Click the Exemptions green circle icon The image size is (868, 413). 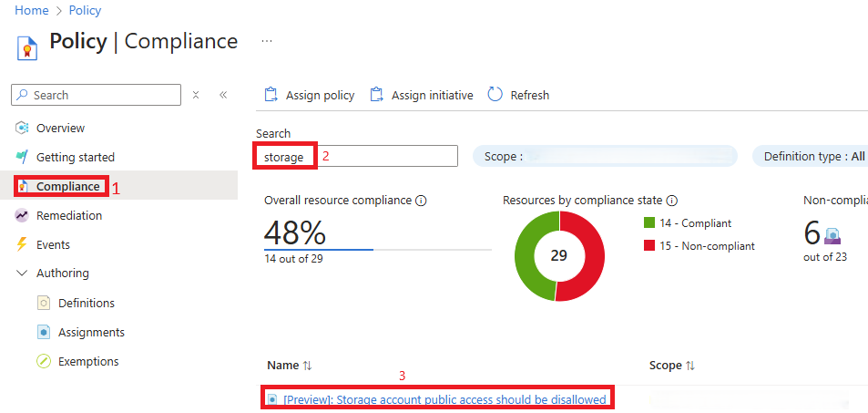pyautogui.click(x=44, y=361)
